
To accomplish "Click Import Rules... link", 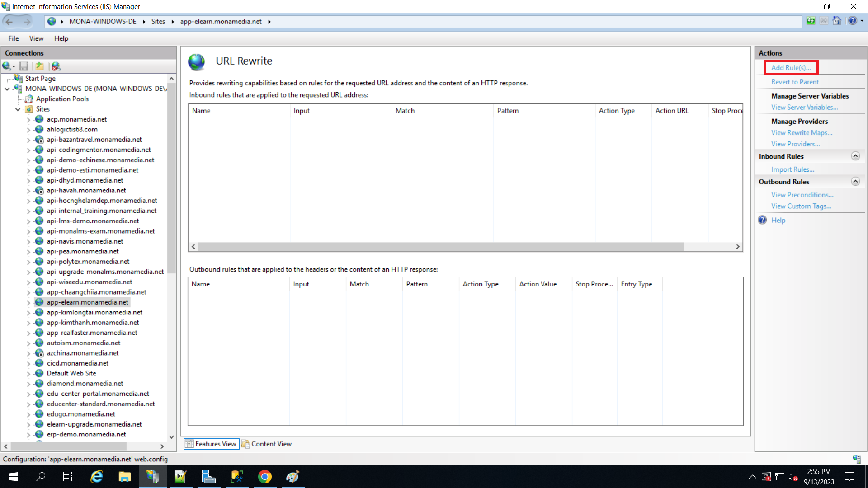I will (x=793, y=169).
